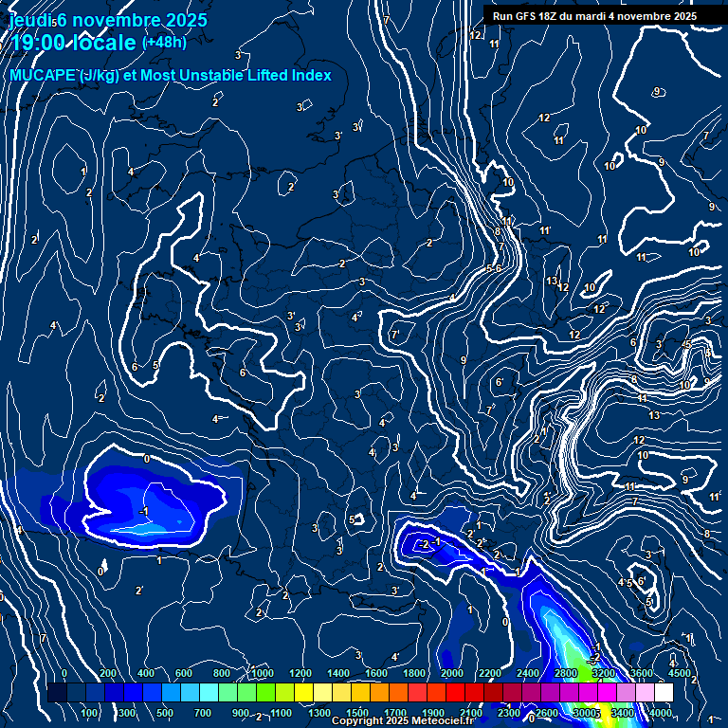
Task: Click the '4000' label under the color scale
Action: [x=661, y=713]
